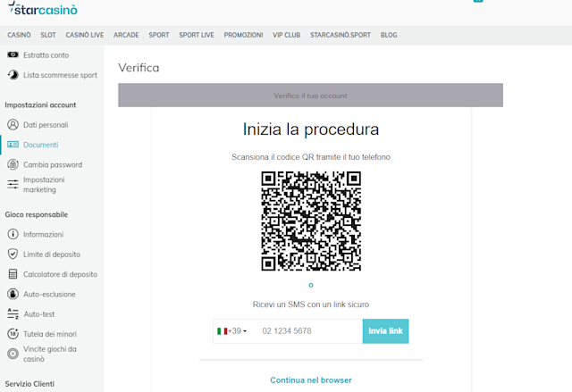The width and height of the screenshot is (572, 392).
Task: Click the Dati personali user icon
Action: [13, 125]
